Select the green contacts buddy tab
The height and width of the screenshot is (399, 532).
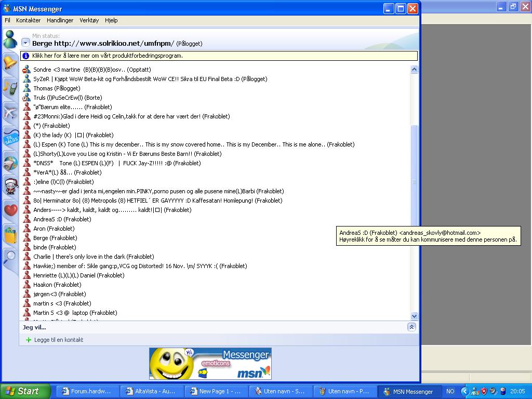pos(10,39)
